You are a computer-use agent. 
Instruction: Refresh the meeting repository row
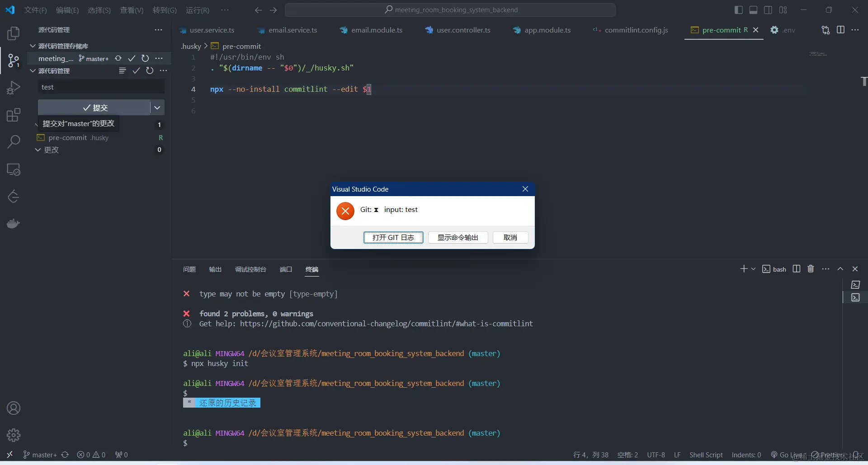(145, 58)
